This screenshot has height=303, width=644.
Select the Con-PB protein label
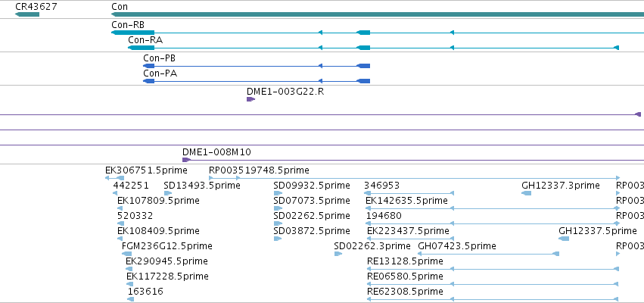point(160,58)
